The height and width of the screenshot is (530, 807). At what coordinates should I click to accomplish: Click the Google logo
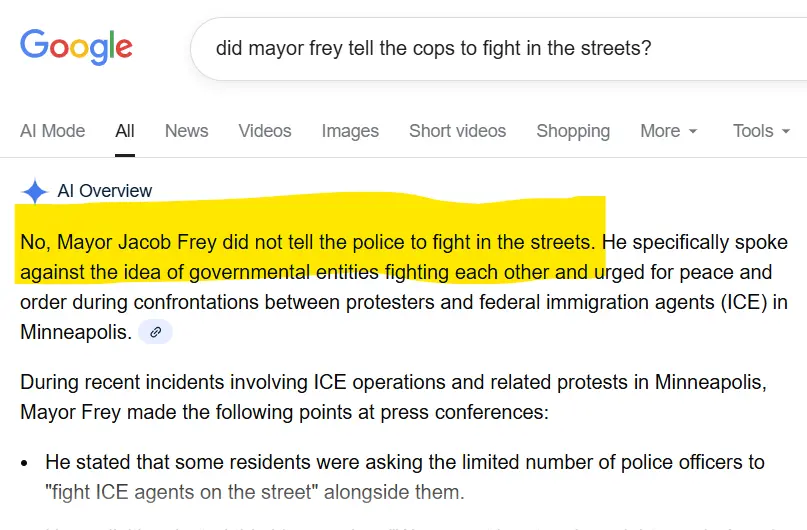pyautogui.click(x=76, y=46)
